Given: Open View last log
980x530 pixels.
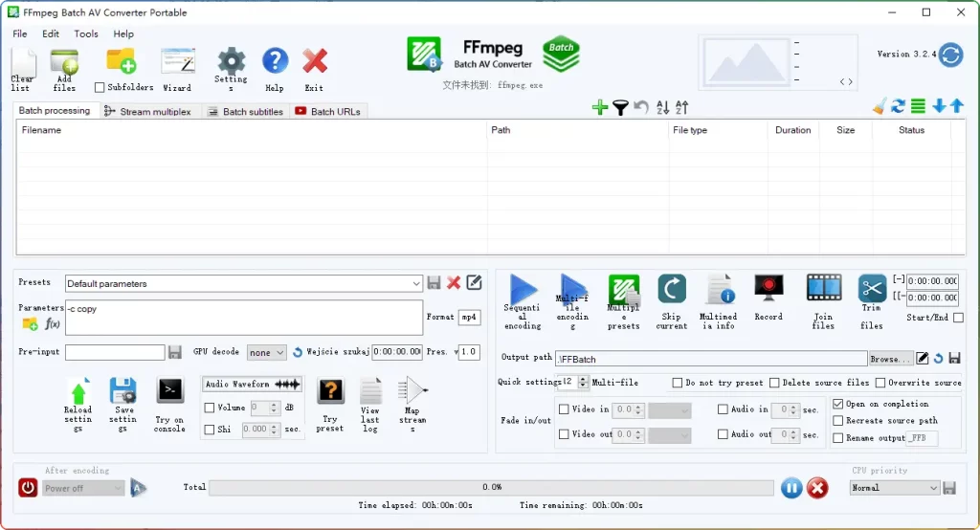Looking at the screenshot, I should [370, 405].
